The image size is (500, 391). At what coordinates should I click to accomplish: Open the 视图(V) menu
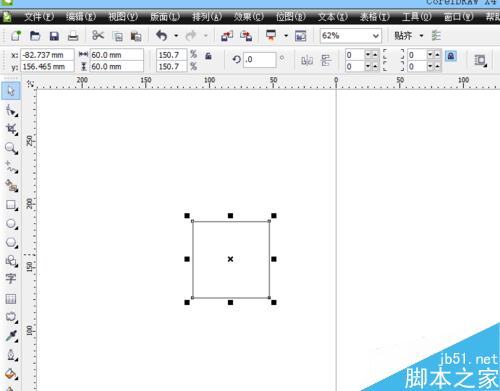[x=123, y=16]
